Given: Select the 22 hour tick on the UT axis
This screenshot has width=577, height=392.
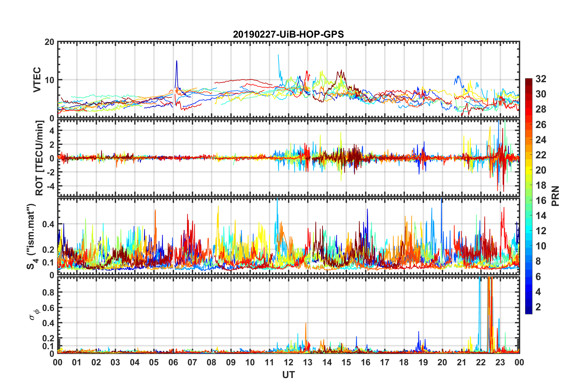Looking at the screenshot, I should (x=481, y=362).
